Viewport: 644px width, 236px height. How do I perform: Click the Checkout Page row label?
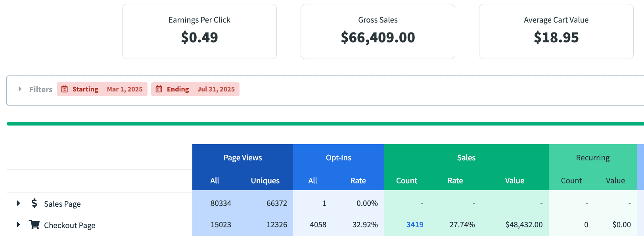pos(69,225)
